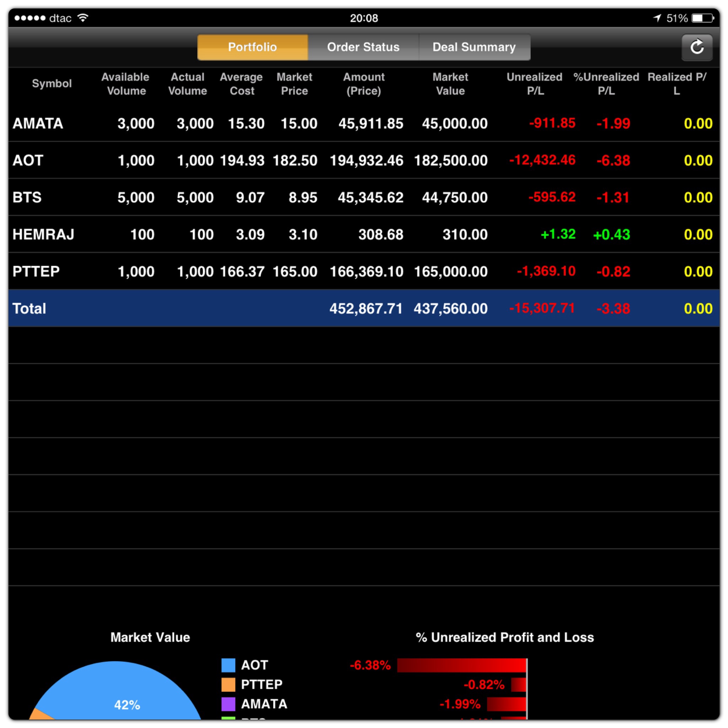Viewport: 728px width, 728px height.
Task: Click the Total summary row
Action: (30, 309)
